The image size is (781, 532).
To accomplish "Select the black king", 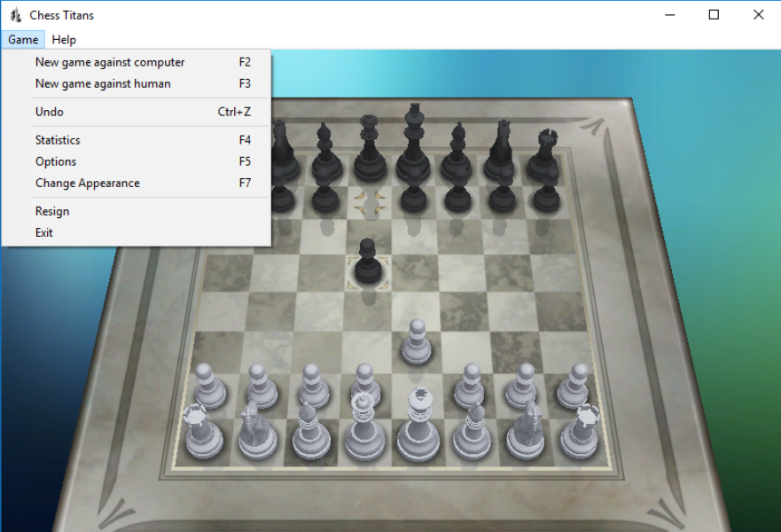I will (413, 142).
